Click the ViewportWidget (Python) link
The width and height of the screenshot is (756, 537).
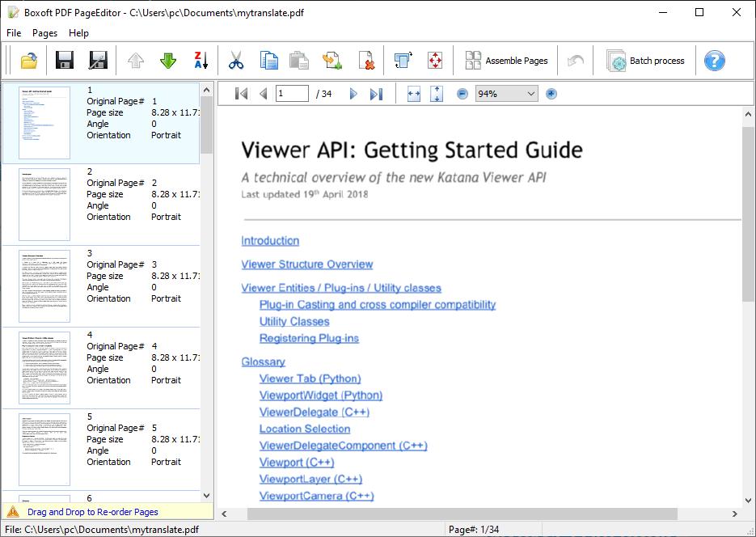(321, 395)
